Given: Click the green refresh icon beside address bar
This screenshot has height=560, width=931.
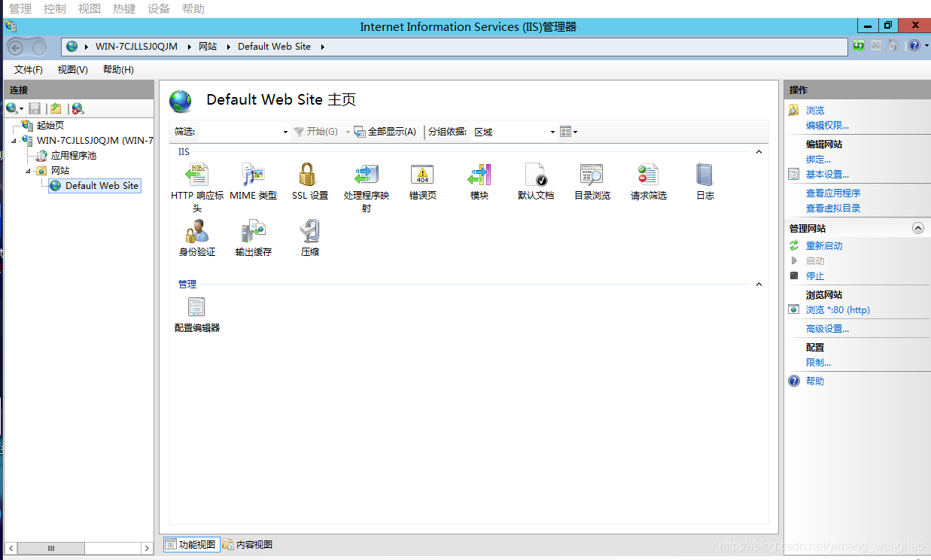Looking at the screenshot, I should click(859, 46).
